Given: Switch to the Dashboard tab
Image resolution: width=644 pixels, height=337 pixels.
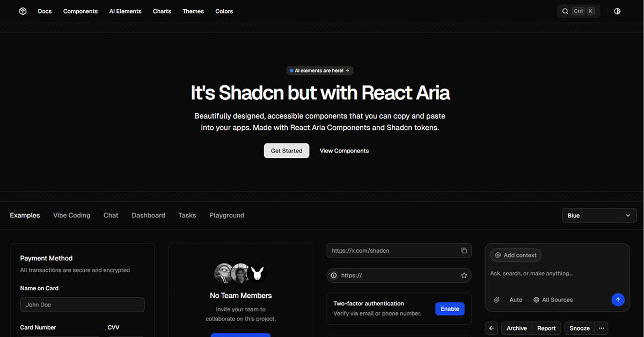Looking at the screenshot, I should click(x=148, y=215).
